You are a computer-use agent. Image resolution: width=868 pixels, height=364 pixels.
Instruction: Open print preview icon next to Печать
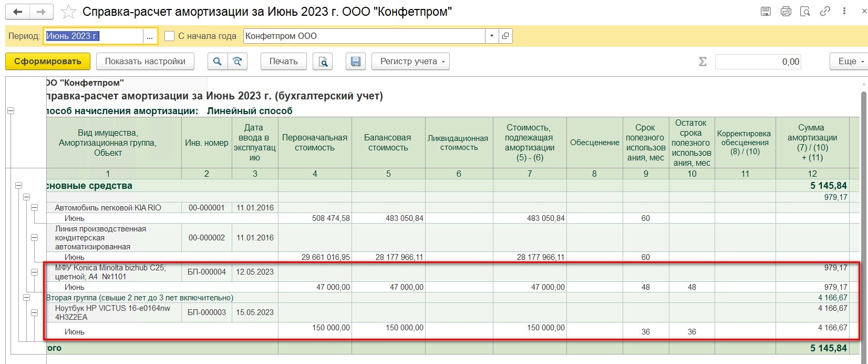pyautogui.click(x=323, y=62)
